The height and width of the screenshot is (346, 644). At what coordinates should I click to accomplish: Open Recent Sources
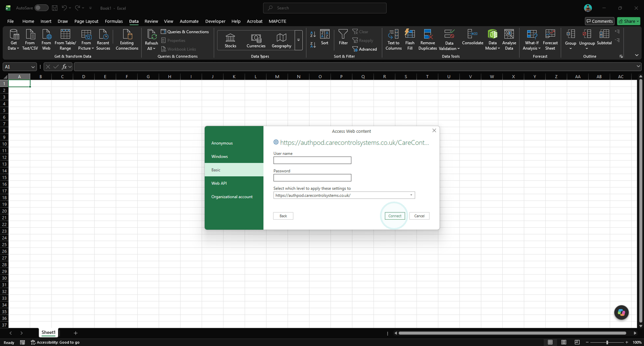(103, 39)
